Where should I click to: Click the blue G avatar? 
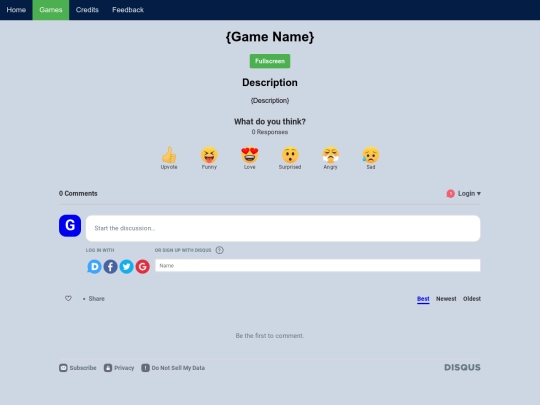coord(70,226)
